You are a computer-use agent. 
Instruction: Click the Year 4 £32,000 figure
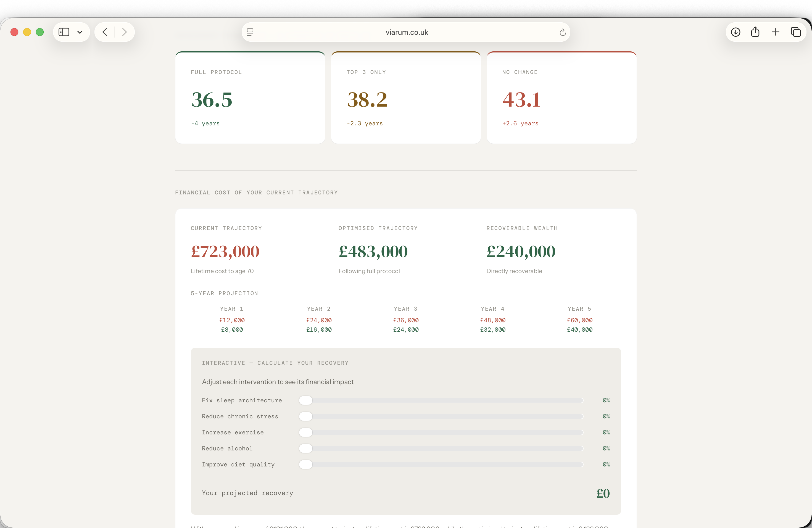click(493, 330)
